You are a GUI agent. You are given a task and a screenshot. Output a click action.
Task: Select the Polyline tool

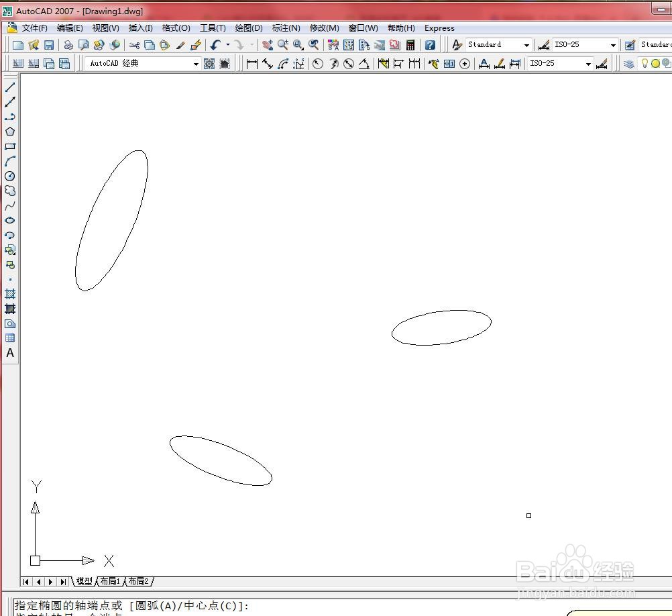[10, 117]
